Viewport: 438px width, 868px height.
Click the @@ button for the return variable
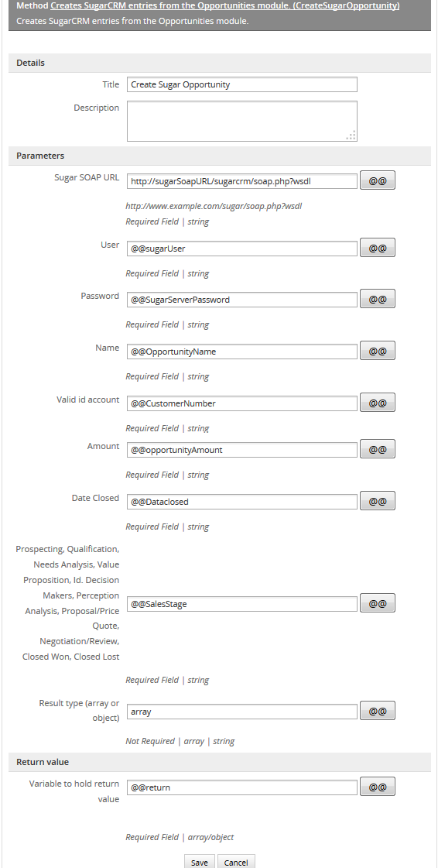click(378, 787)
